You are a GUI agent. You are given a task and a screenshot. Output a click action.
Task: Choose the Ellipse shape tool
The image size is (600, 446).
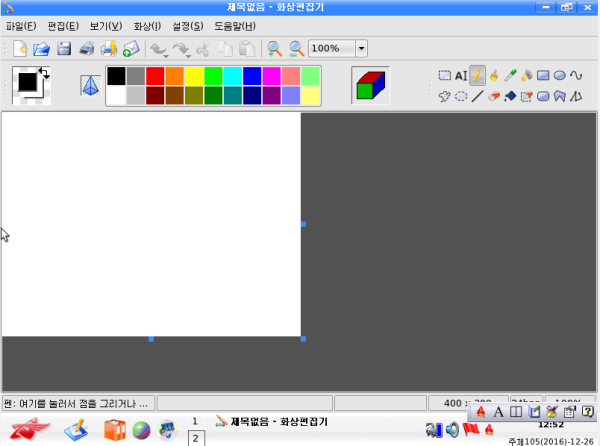[560, 75]
